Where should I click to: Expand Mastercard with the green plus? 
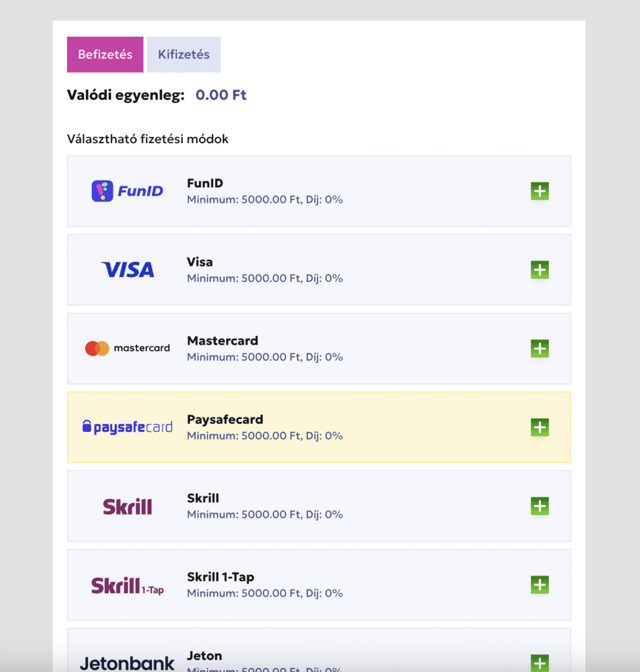[540, 348]
